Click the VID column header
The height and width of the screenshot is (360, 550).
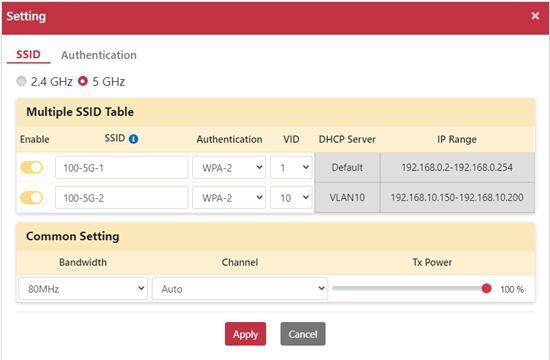coord(291,139)
